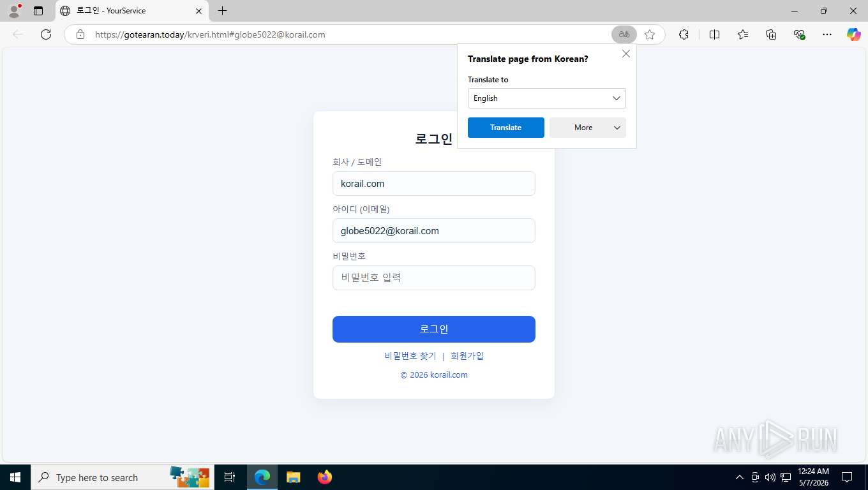Click the Translate page from Korean? title
Image resolution: width=868 pixels, height=490 pixels.
tap(528, 59)
